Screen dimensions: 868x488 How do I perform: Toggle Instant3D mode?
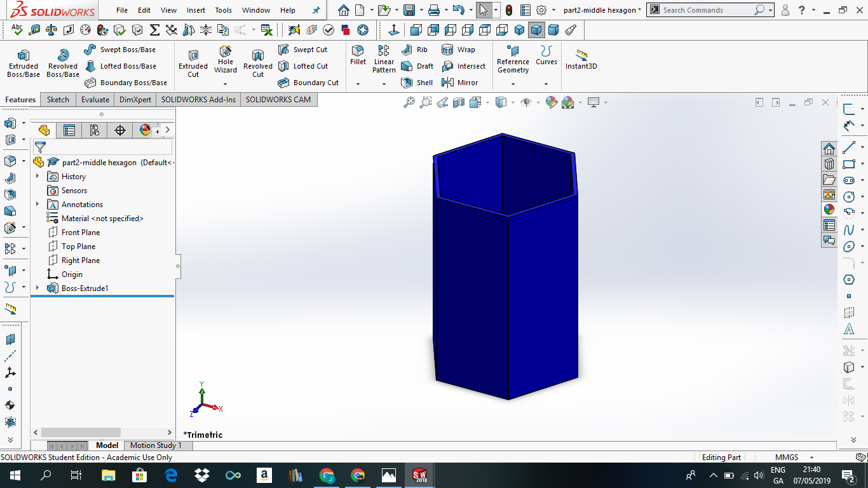[x=581, y=59]
